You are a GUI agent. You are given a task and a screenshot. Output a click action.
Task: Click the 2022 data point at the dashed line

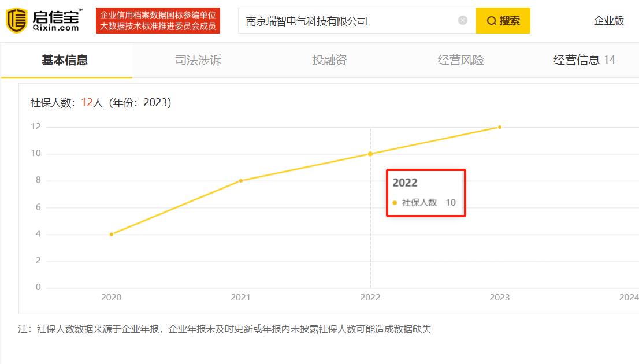(x=370, y=154)
